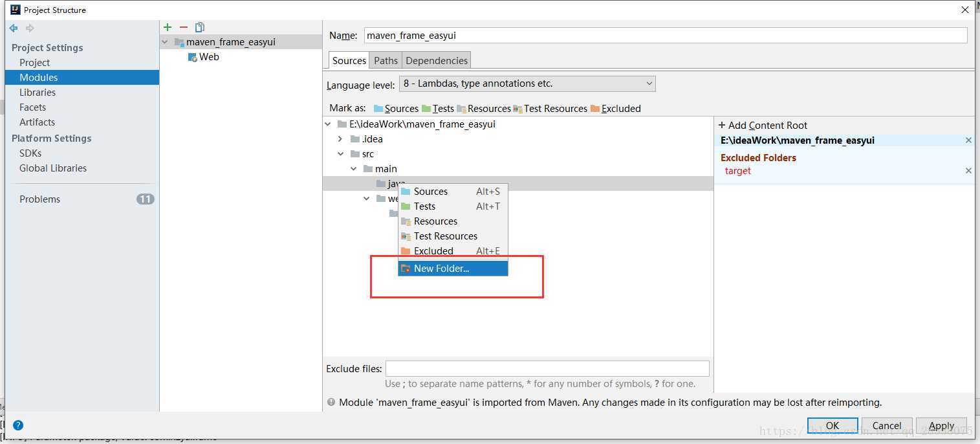Choose Tests from the context menu
Image resolution: width=980 pixels, height=444 pixels.
(x=453, y=206)
